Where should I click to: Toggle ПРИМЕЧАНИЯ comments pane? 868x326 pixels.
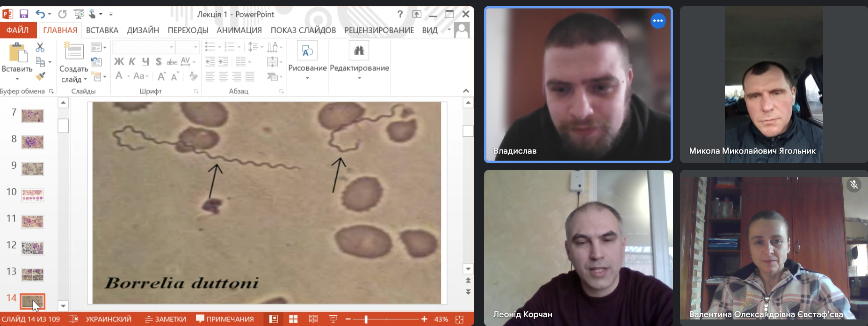225,319
